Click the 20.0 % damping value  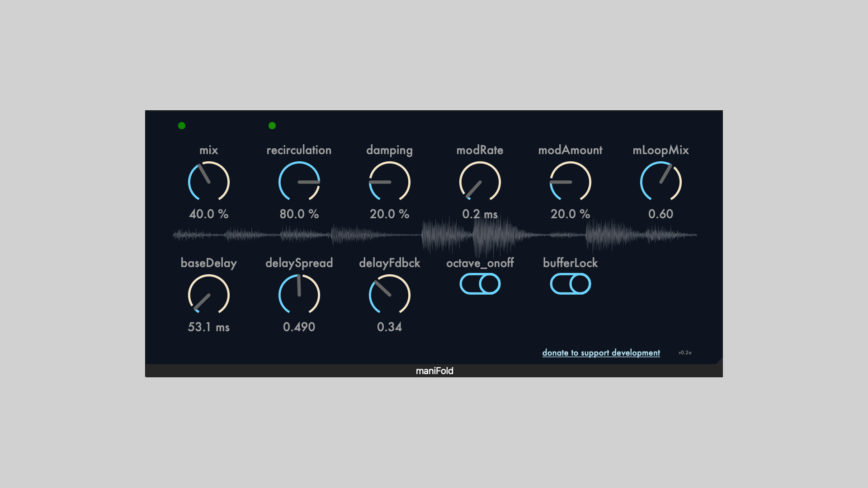click(x=390, y=214)
